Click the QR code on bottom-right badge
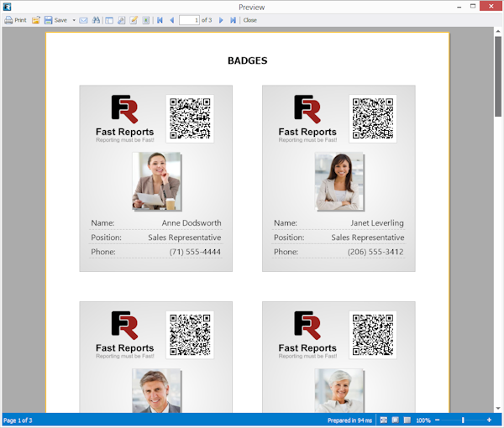This screenshot has height=428, width=504. tap(373, 335)
